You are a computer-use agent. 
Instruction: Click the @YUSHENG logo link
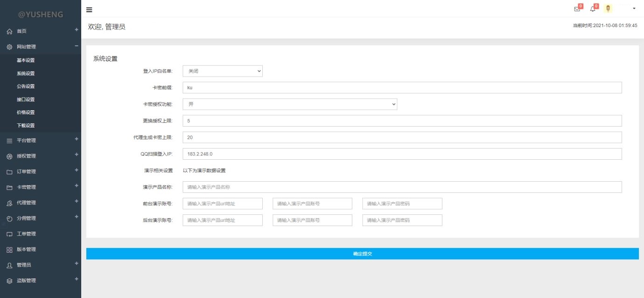(x=41, y=14)
